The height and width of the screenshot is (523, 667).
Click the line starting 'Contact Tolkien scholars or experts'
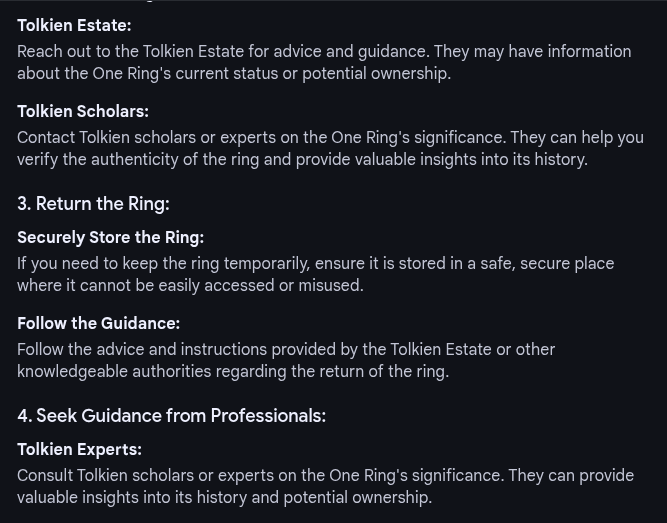pyautogui.click(x=331, y=137)
